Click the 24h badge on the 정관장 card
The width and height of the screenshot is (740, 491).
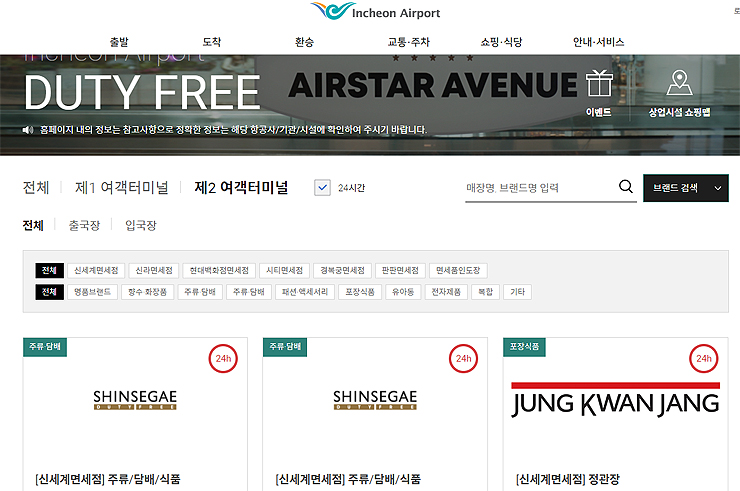point(704,359)
